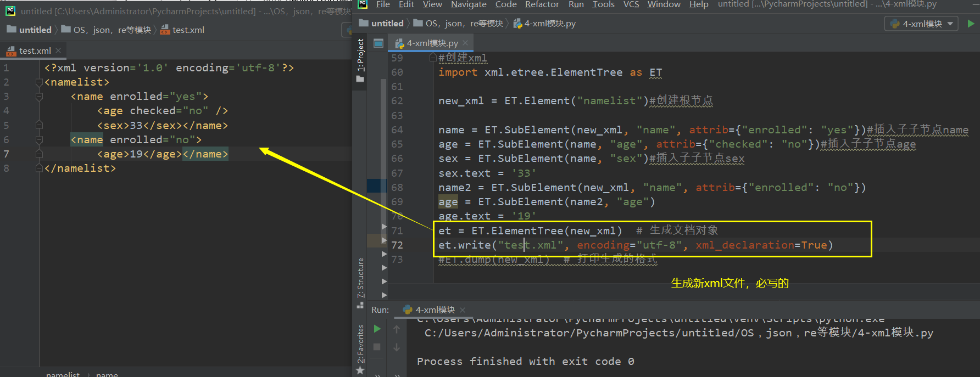Click the Structure panel icon in sidebar
Image resolution: width=980 pixels, height=377 pixels.
(360, 305)
